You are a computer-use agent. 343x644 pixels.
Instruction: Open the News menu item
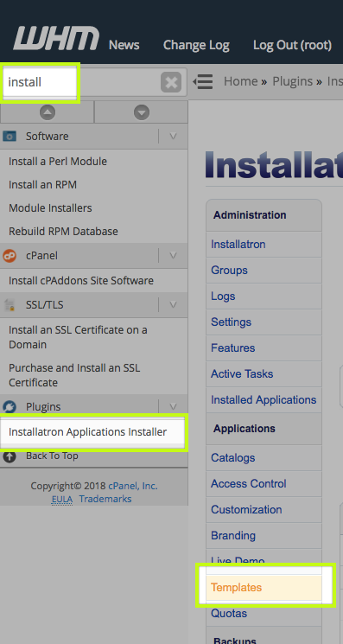pos(124,45)
